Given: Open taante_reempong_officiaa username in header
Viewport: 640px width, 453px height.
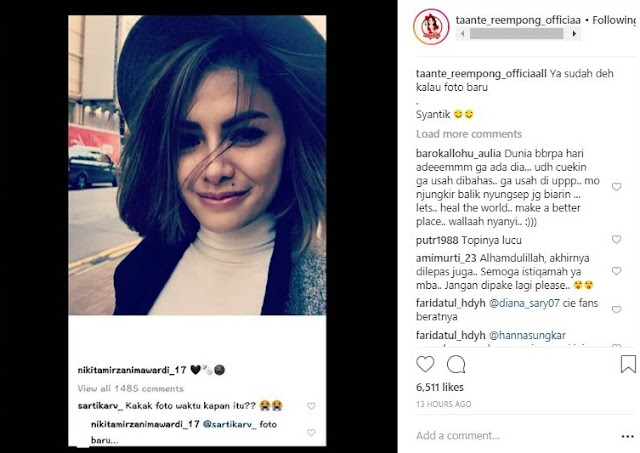Looking at the screenshot, I should tap(518, 20).
